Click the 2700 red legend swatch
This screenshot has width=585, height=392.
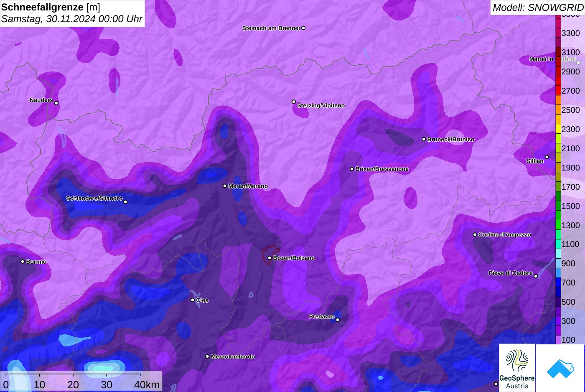[558, 91]
